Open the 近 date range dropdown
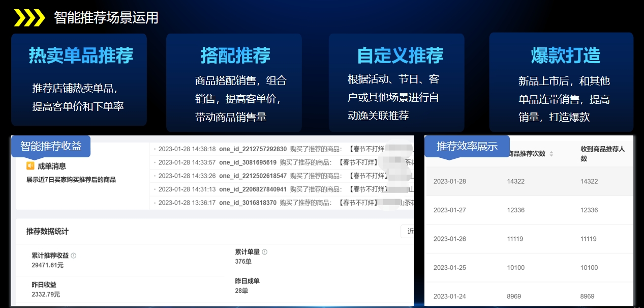 click(408, 231)
